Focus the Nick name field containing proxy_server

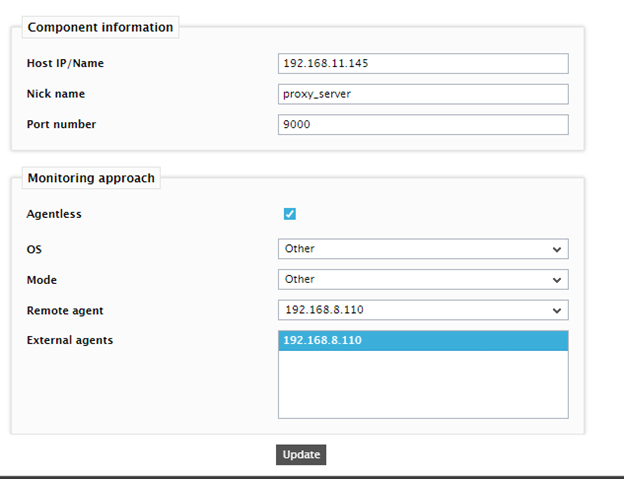(x=423, y=94)
